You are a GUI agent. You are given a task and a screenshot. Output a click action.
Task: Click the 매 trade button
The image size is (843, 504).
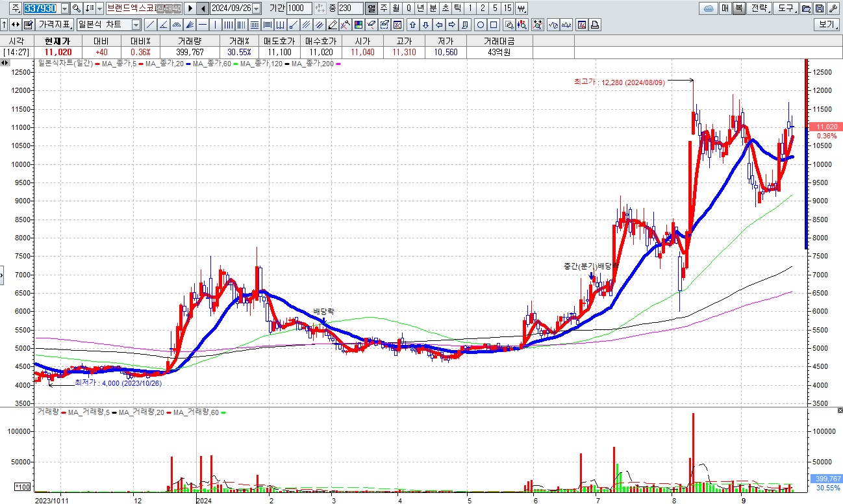[725, 8]
